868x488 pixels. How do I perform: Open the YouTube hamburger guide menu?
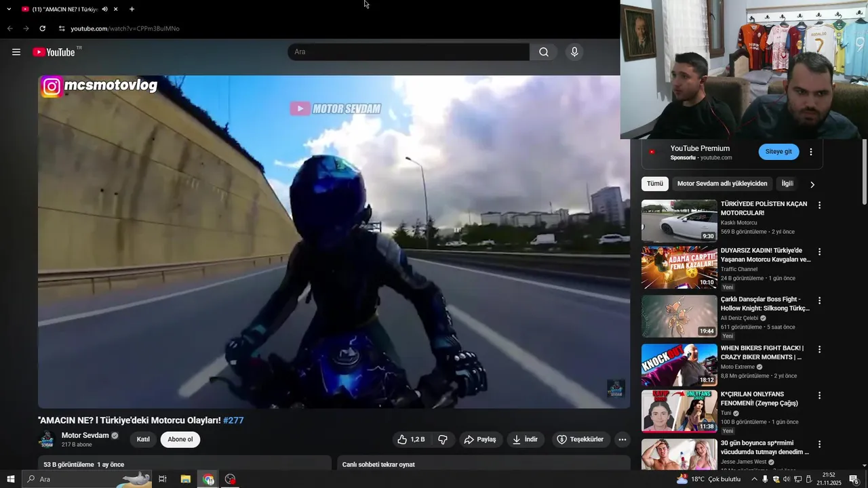(16, 52)
